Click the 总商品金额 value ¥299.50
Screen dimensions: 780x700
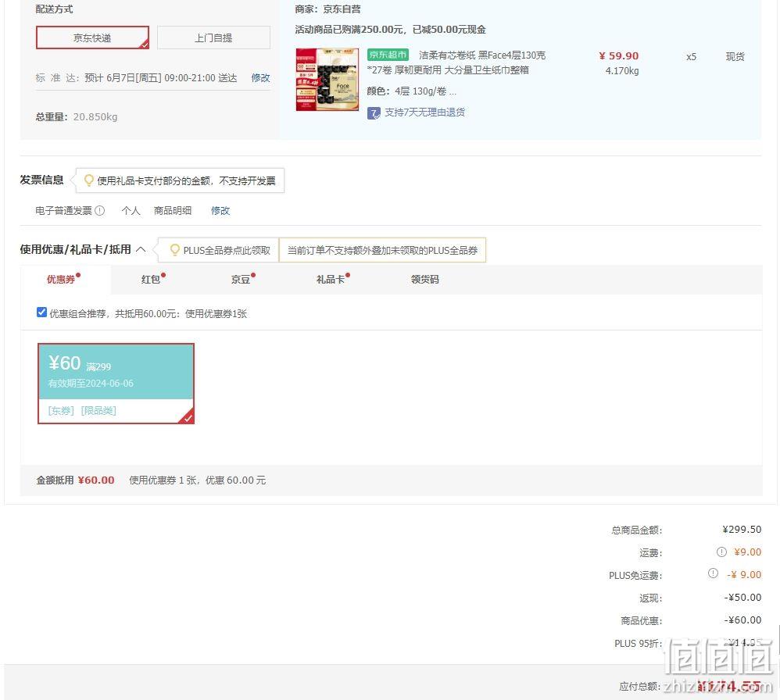click(x=742, y=530)
